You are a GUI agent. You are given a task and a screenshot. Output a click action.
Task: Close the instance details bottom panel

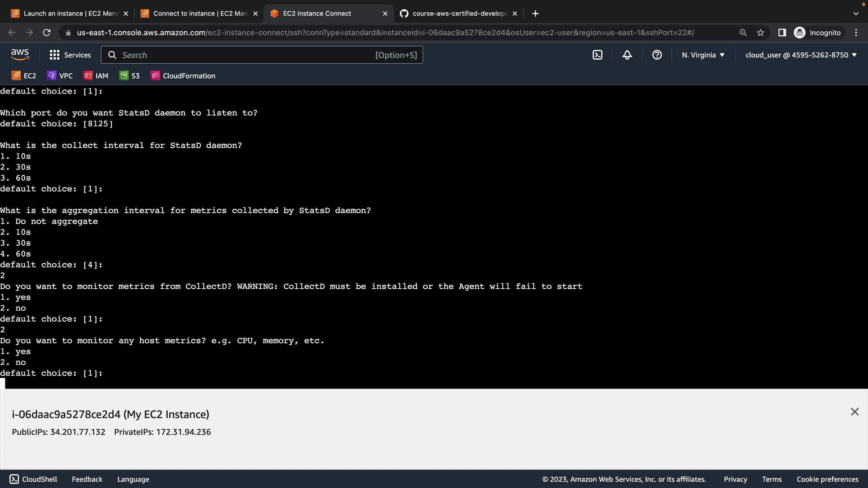pyautogui.click(x=854, y=412)
